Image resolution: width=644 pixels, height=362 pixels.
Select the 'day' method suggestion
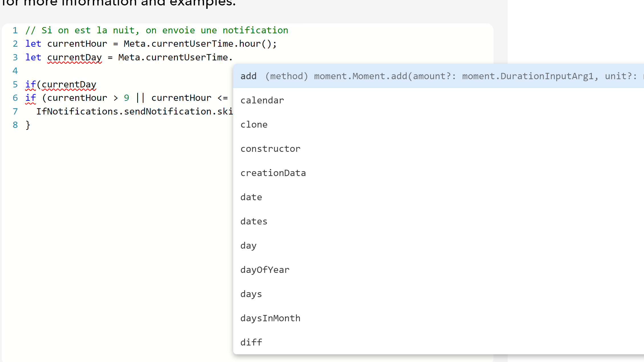(x=248, y=246)
